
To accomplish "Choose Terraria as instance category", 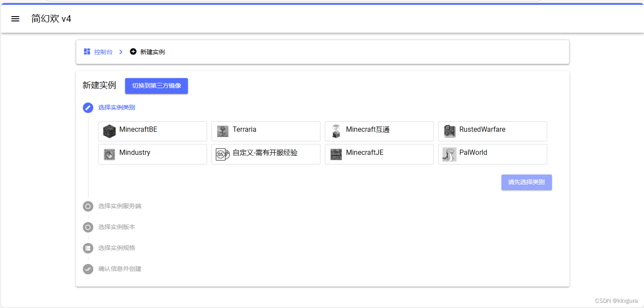I will 266,131.
